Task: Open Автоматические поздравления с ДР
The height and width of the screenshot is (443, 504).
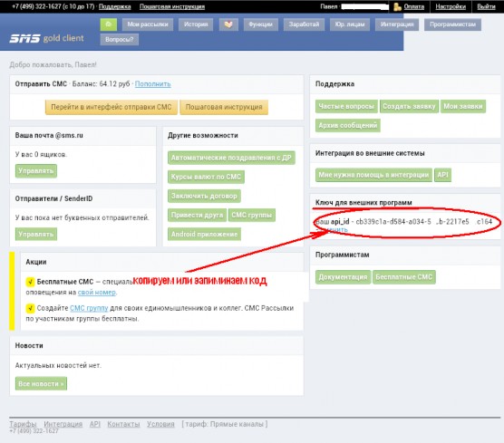Action: tap(231, 158)
